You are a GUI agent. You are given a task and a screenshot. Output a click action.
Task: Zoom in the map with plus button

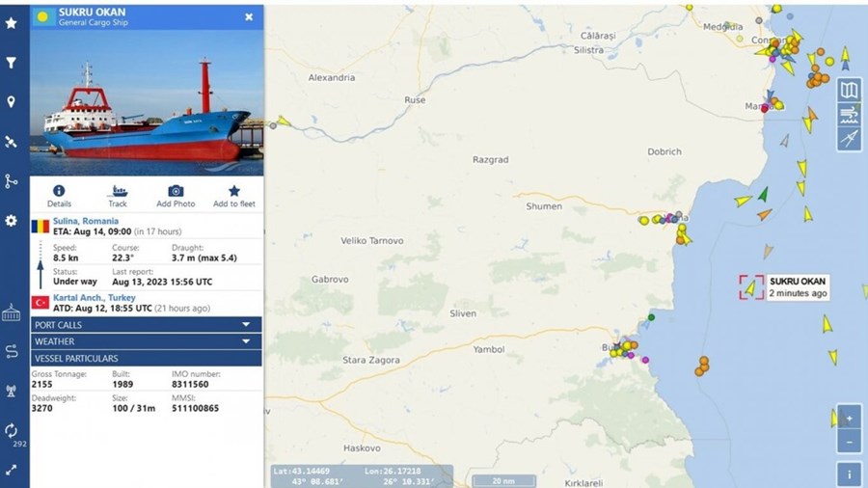pyautogui.click(x=849, y=419)
